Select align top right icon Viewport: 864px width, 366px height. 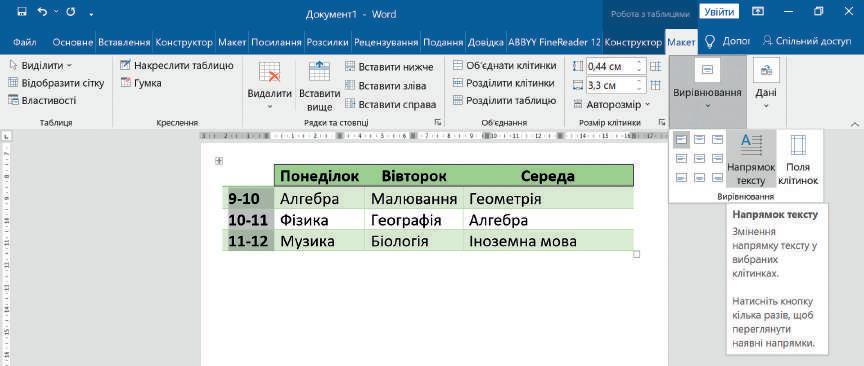pyautogui.click(x=717, y=140)
